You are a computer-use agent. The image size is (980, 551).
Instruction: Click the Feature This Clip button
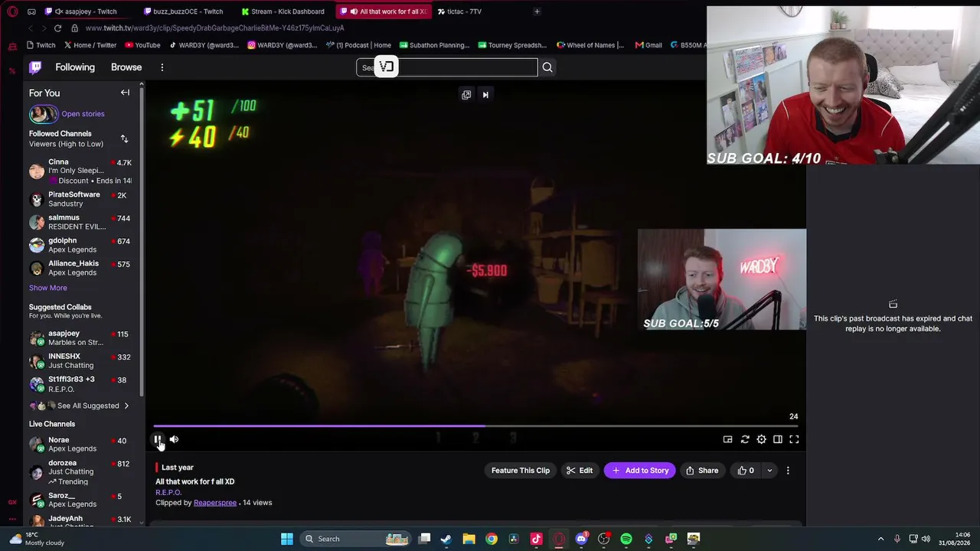521,471
